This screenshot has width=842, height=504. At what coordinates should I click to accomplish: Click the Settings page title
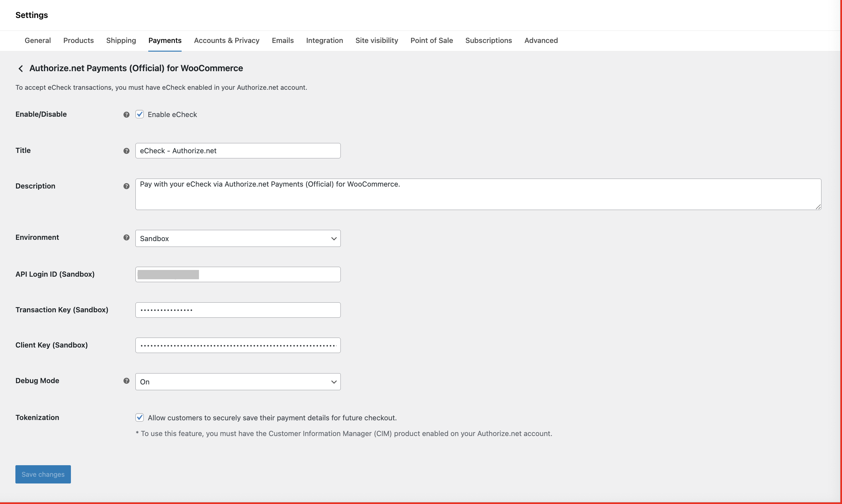tap(32, 15)
